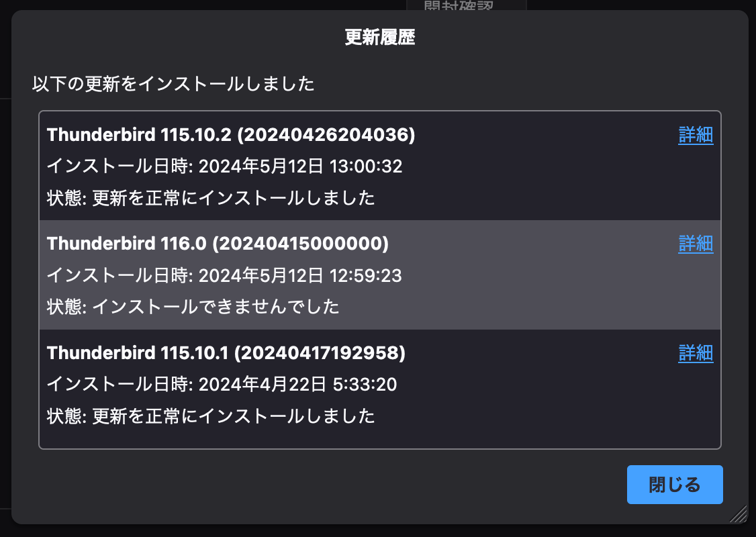Click the success status under Thunderbird 115.10.1
Image resolution: width=756 pixels, height=537 pixels.
(210, 416)
